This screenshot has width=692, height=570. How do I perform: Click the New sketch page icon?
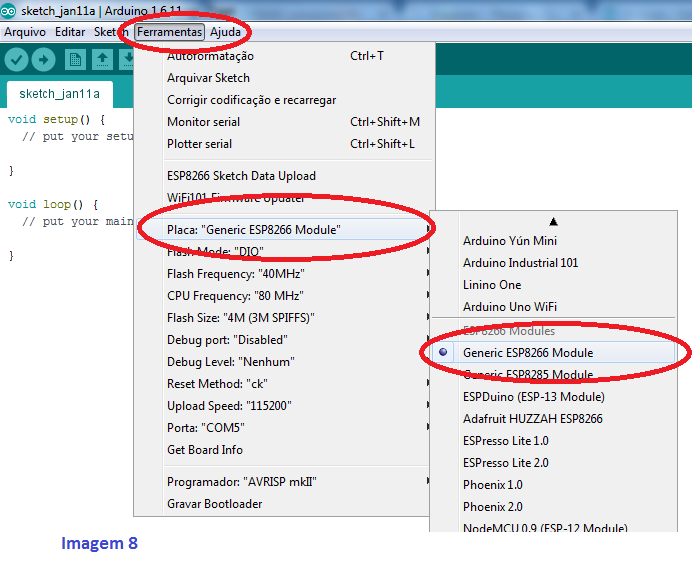click(x=75, y=60)
